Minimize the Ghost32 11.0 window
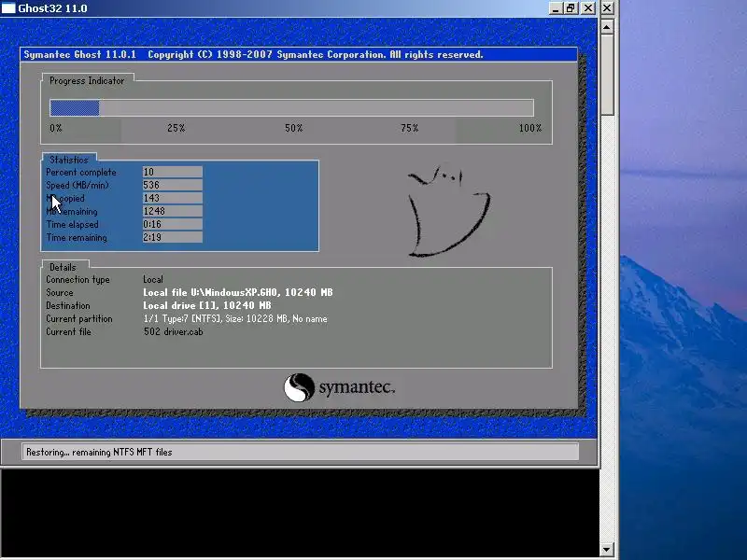This screenshot has height=560, width=747. point(555,8)
